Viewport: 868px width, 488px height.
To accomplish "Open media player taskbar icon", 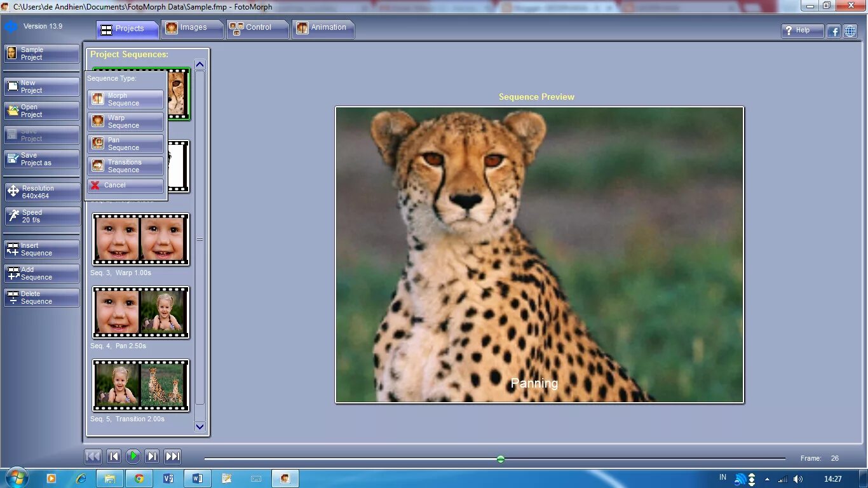I will tap(51, 478).
